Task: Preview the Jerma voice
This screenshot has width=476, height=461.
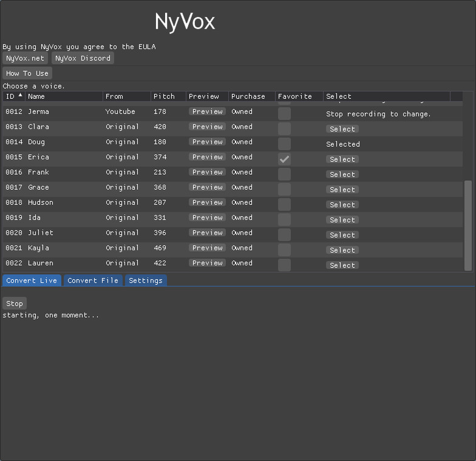Action: tap(208, 112)
